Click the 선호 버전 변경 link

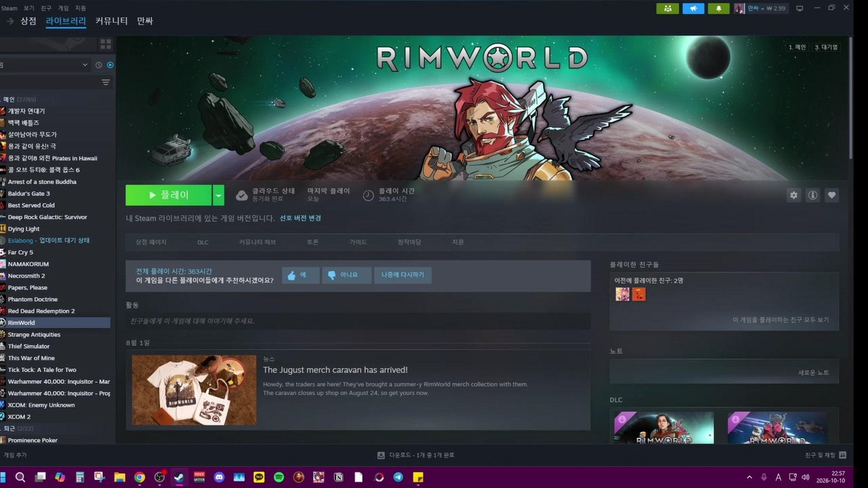point(300,218)
